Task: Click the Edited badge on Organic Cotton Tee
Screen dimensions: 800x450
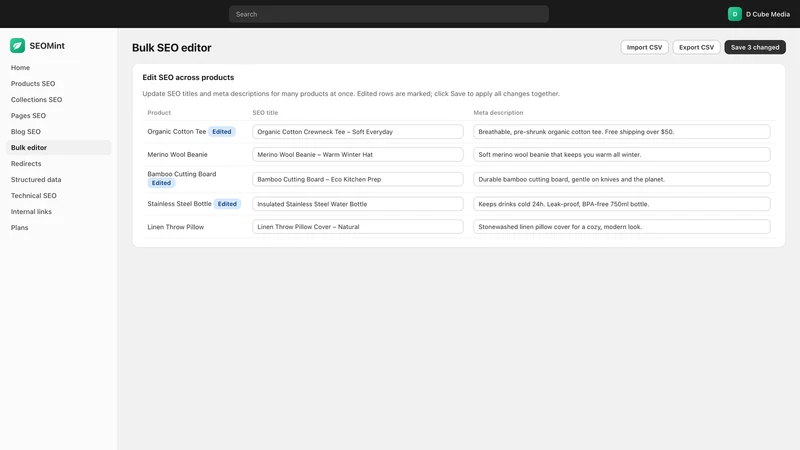Action: 222,132
